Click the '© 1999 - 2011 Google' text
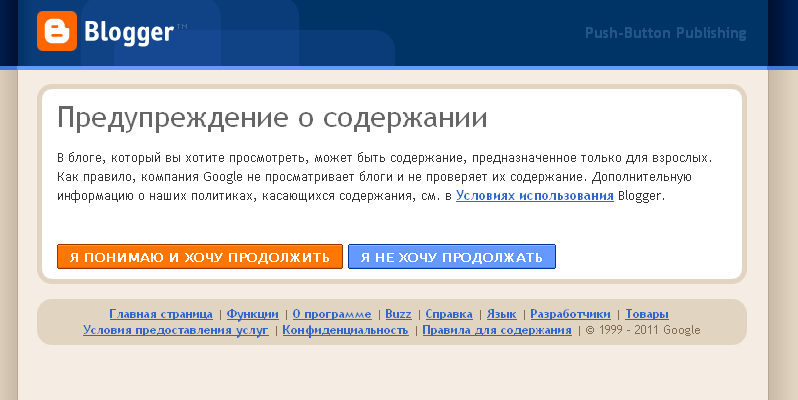 643,330
